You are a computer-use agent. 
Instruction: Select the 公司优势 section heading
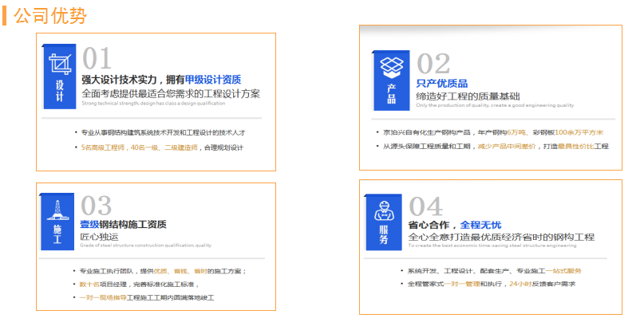(49, 15)
